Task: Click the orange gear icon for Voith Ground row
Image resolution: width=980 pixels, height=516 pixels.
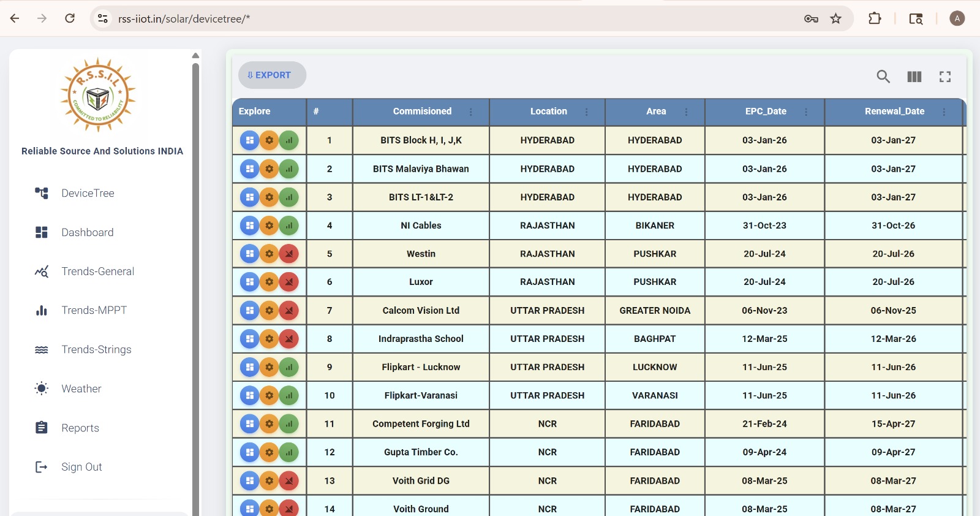Action: pyautogui.click(x=269, y=509)
